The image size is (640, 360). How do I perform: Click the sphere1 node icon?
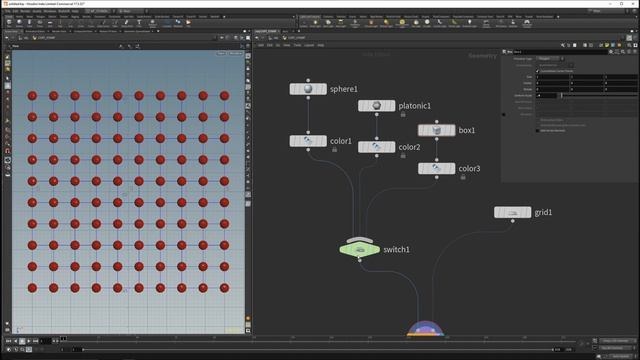[308, 89]
